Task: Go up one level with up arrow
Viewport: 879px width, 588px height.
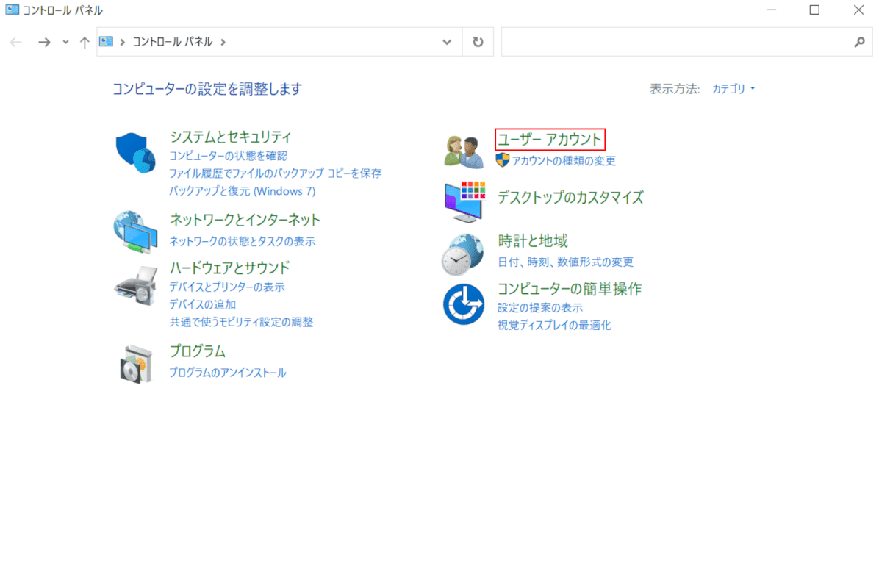Action: coord(84,42)
